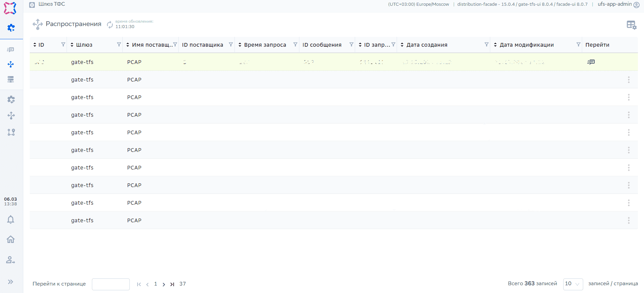Expand the records per page dropdown
Image resolution: width=644 pixels, height=293 pixels.
pyautogui.click(x=573, y=284)
